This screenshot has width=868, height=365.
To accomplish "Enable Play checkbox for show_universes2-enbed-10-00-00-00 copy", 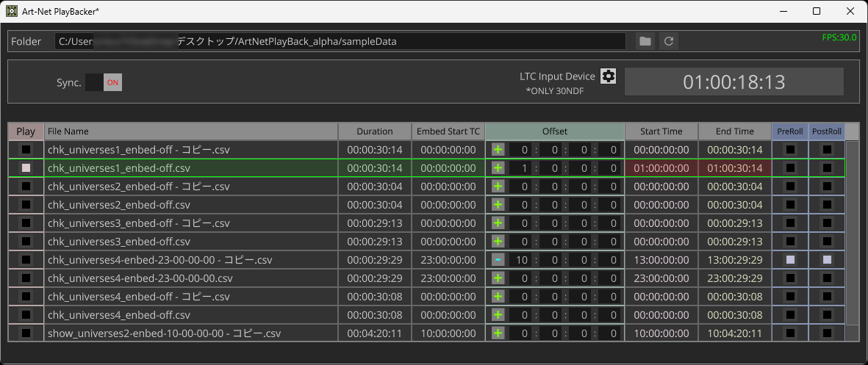I will click(x=26, y=333).
